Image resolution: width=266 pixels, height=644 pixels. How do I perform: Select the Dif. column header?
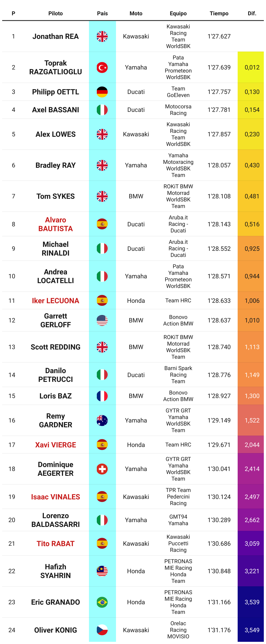point(252,14)
